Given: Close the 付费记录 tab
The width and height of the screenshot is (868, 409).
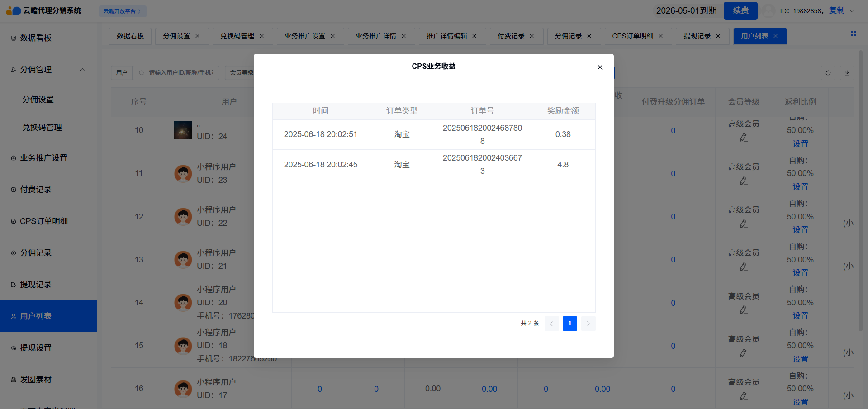Looking at the screenshot, I should (x=531, y=36).
